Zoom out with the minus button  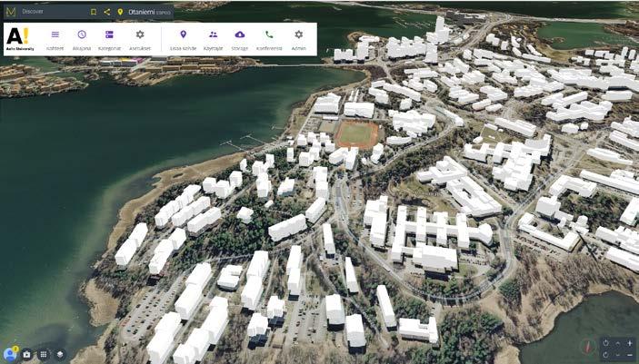click(x=630, y=355)
